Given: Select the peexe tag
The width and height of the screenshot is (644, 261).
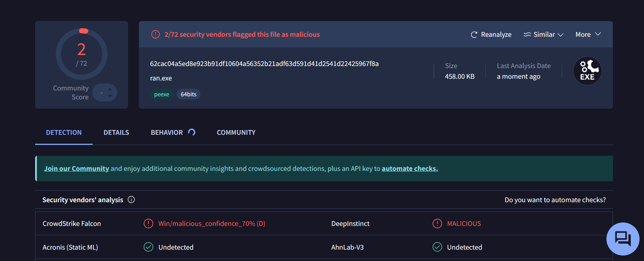Looking at the screenshot, I should (x=162, y=94).
